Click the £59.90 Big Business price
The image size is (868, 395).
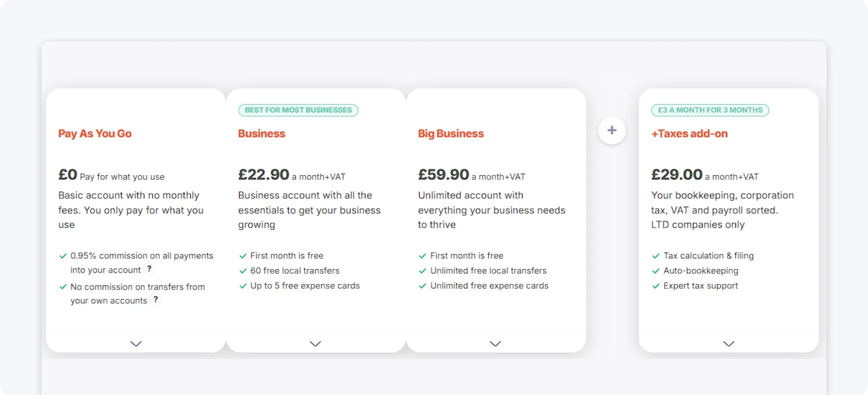pyautogui.click(x=443, y=174)
